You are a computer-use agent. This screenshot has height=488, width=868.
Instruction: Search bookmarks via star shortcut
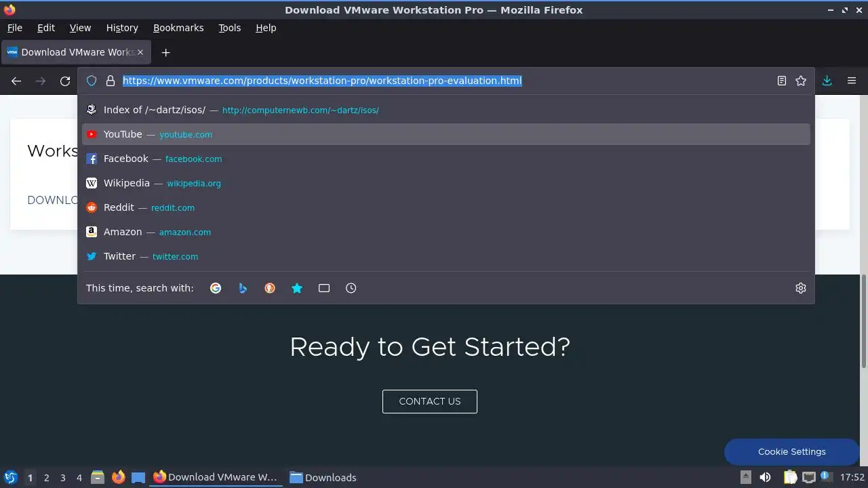click(x=297, y=288)
